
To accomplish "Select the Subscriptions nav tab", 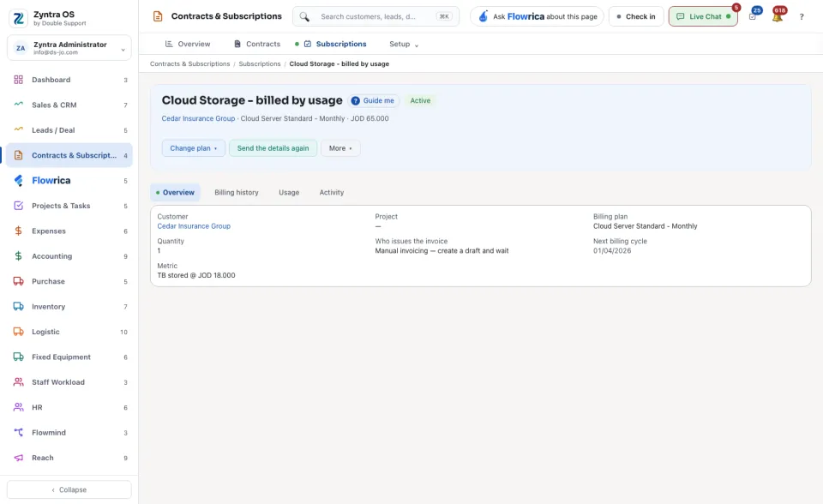I will click(335, 44).
